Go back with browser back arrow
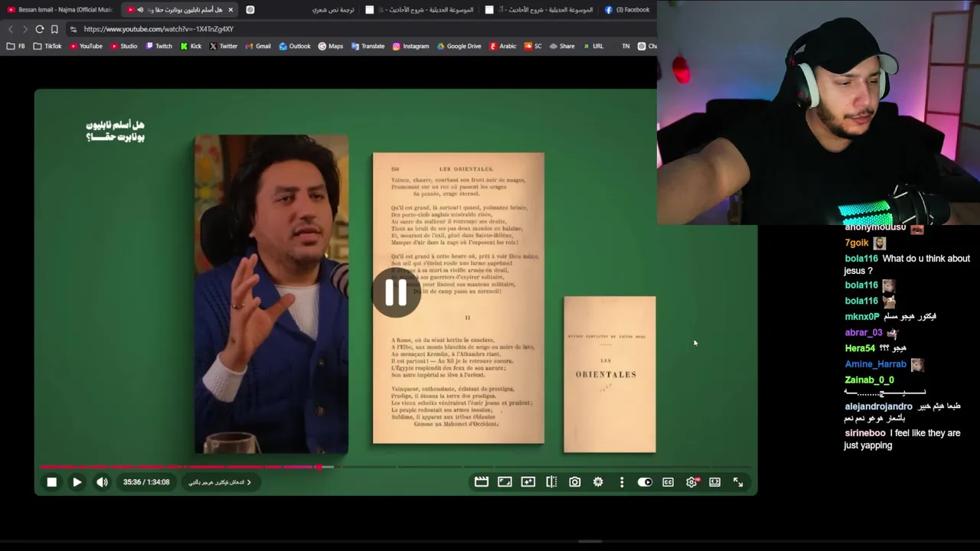The height and width of the screenshot is (551, 980). (x=11, y=29)
